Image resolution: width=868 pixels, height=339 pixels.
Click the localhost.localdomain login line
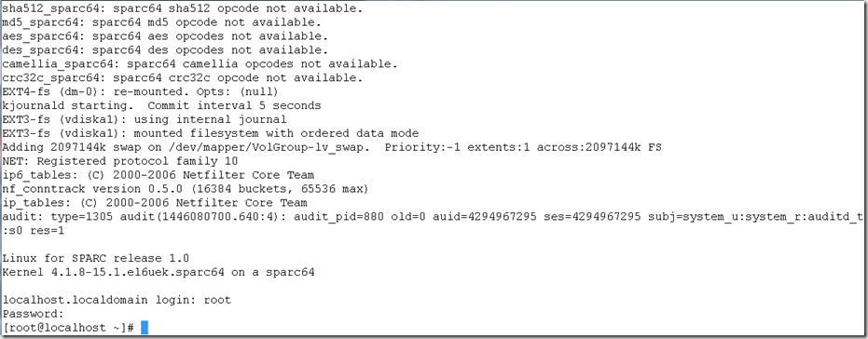click(x=117, y=300)
